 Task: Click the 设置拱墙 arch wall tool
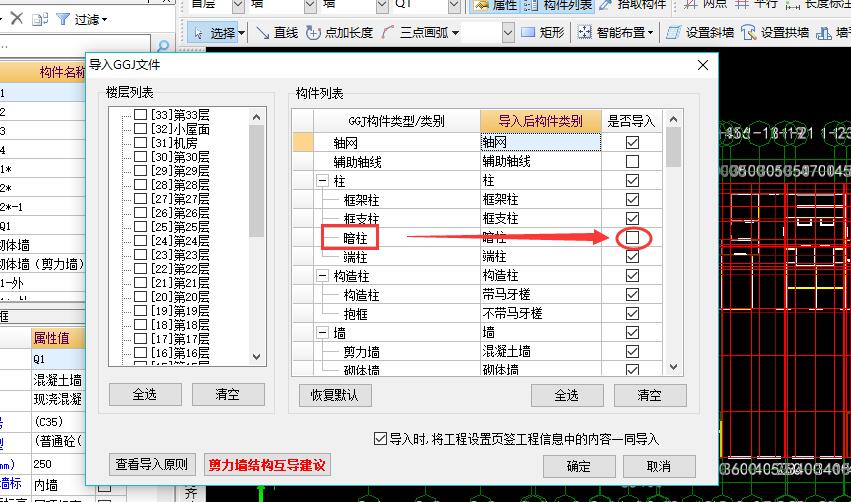[774, 33]
